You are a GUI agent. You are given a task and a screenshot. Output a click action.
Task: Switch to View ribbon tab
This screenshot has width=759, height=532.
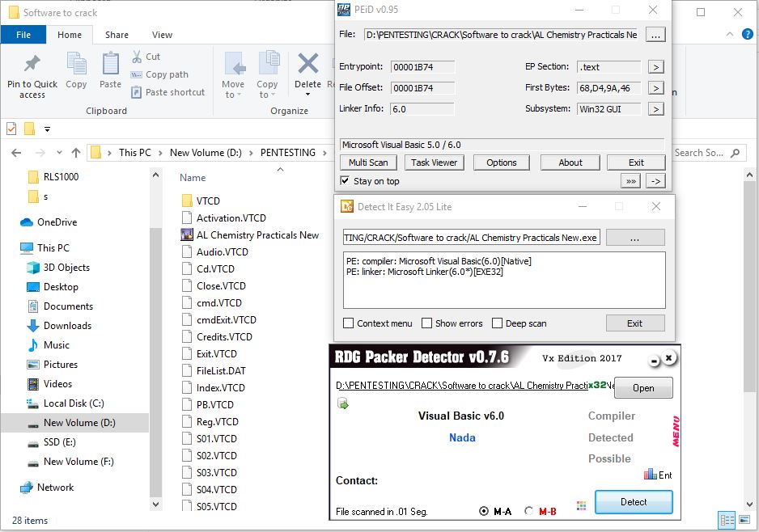tap(162, 35)
